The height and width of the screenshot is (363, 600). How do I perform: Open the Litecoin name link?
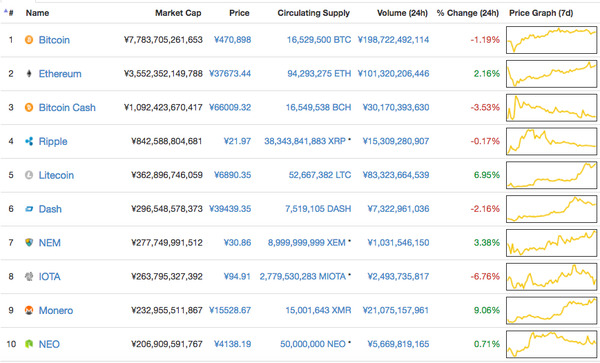coord(56,175)
